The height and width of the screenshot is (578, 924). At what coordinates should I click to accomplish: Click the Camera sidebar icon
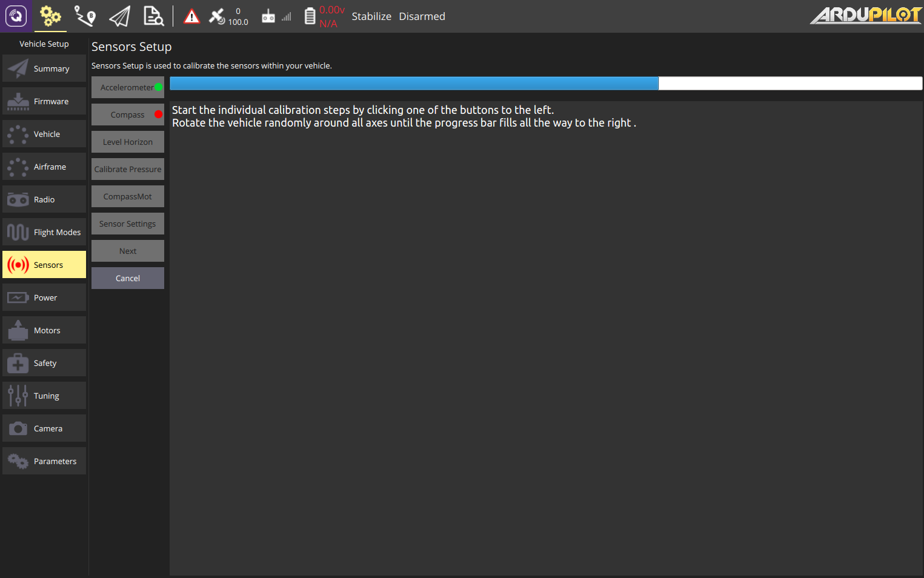(x=18, y=428)
